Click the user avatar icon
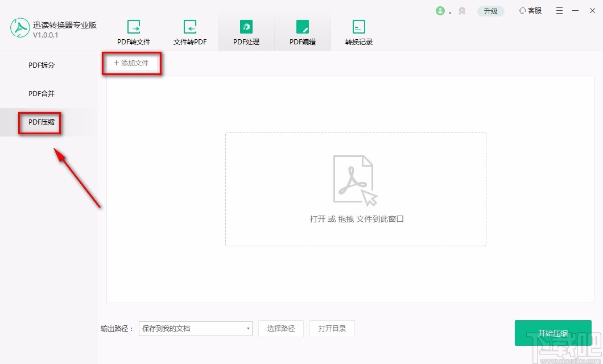The height and width of the screenshot is (364, 603). point(441,10)
